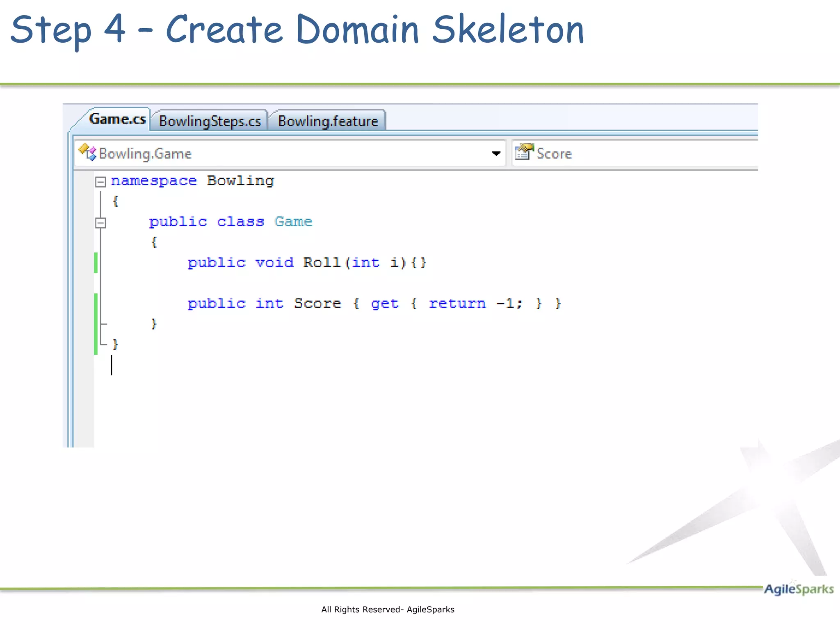
Task: Open the BowlingSteps.cs tab
Action: click(x=210, y=121)
